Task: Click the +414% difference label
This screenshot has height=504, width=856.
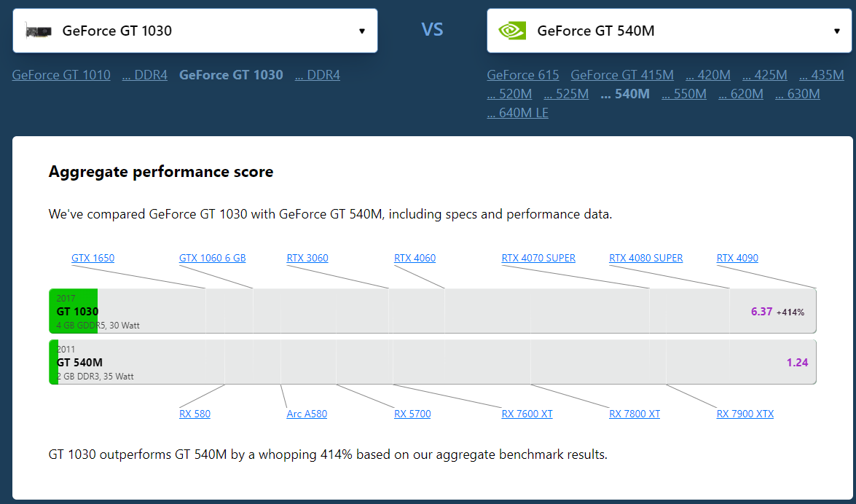Action: (x=790, y=312)
